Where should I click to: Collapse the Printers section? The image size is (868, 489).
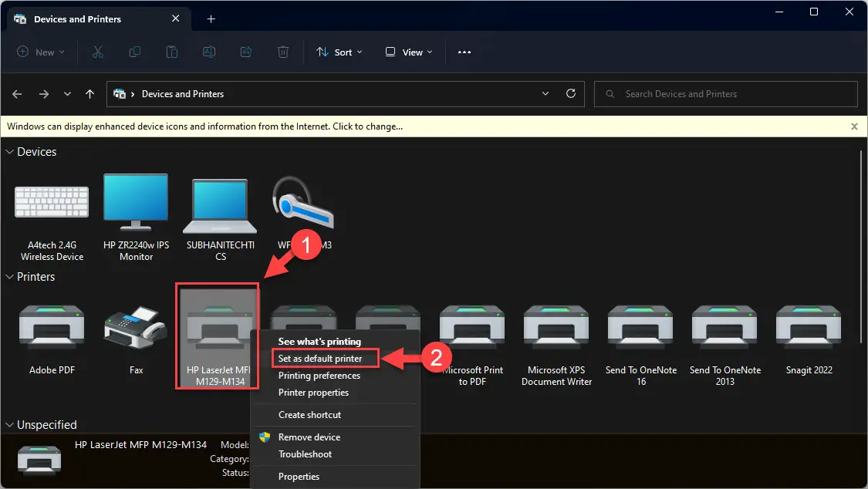click(8, 276)
